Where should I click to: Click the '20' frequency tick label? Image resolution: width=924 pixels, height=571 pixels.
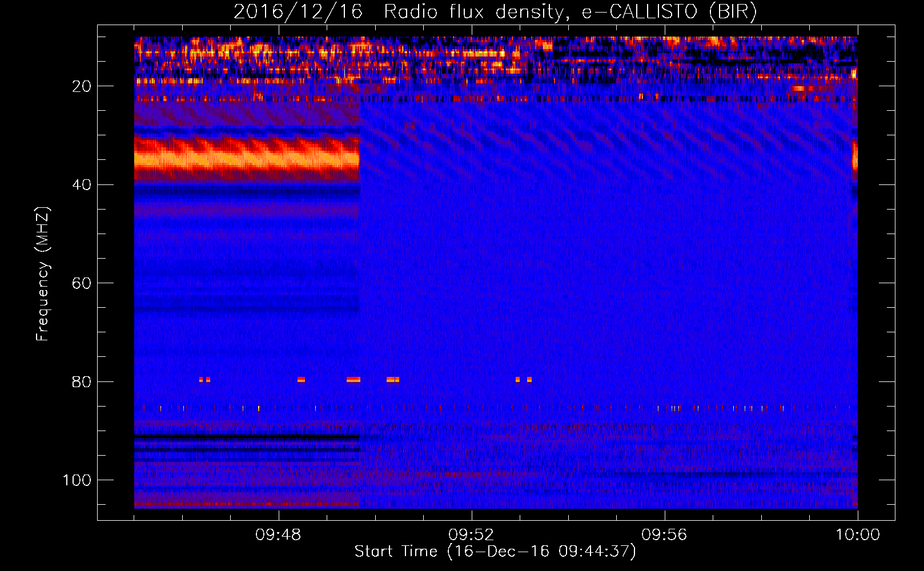coord(82,86)
